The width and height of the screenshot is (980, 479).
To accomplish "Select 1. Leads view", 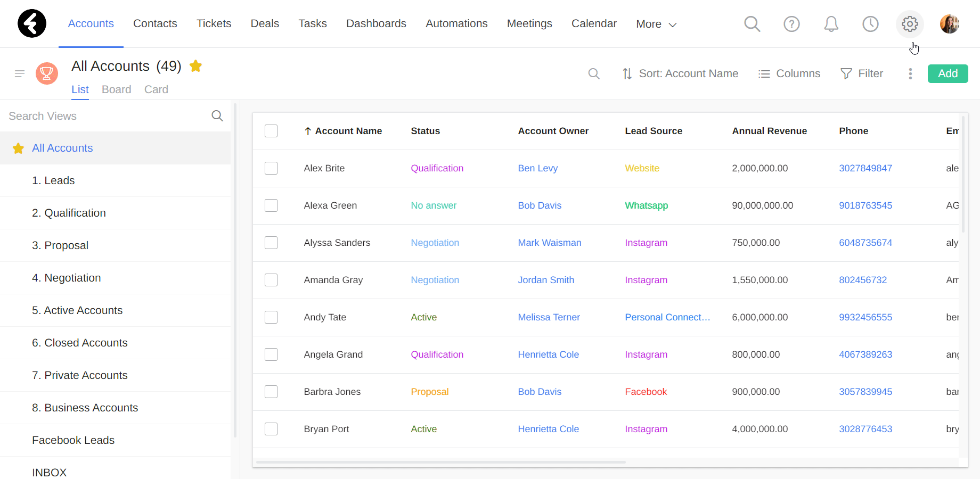I will coord(115,180).
